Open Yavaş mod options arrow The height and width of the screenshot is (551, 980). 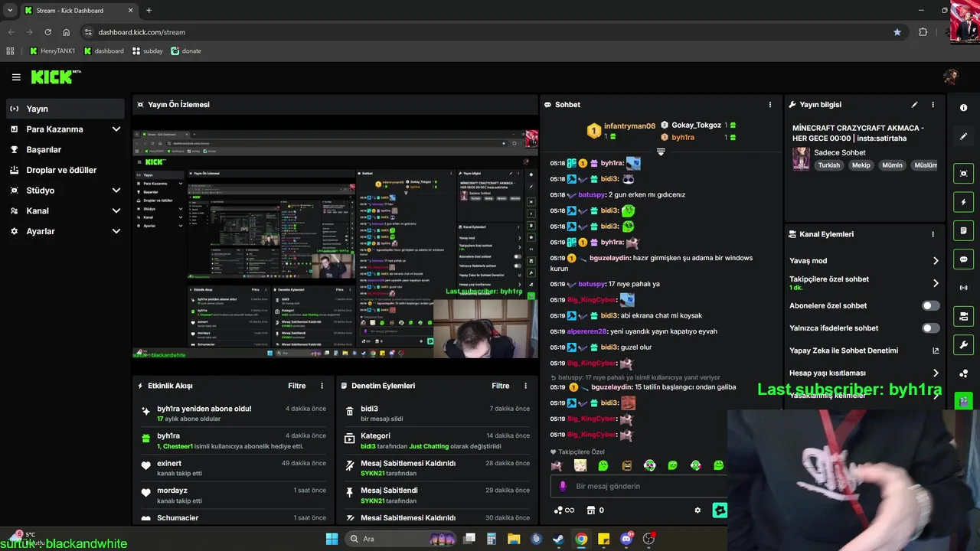pyautogui.click(x=936, y=261)
